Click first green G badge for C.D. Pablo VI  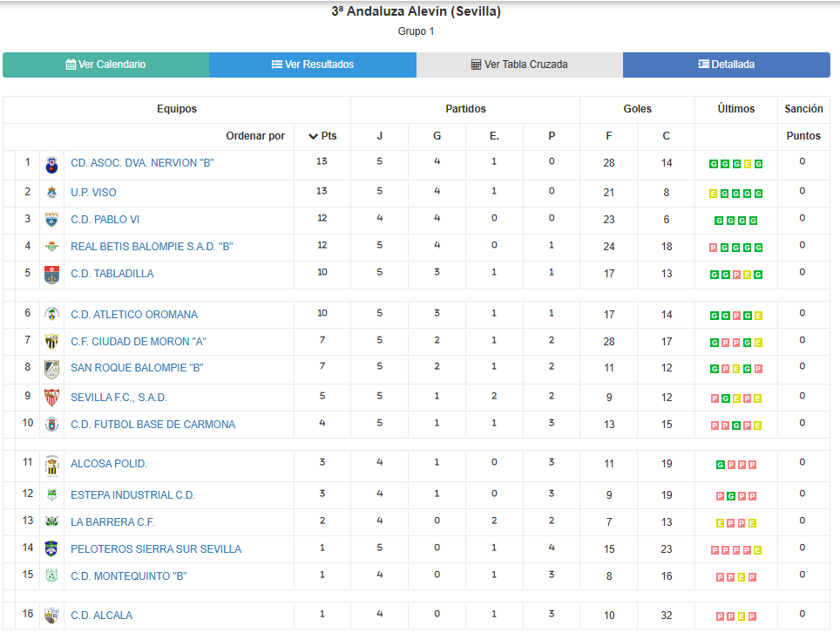pyautogui.click(x=719, y=221)
